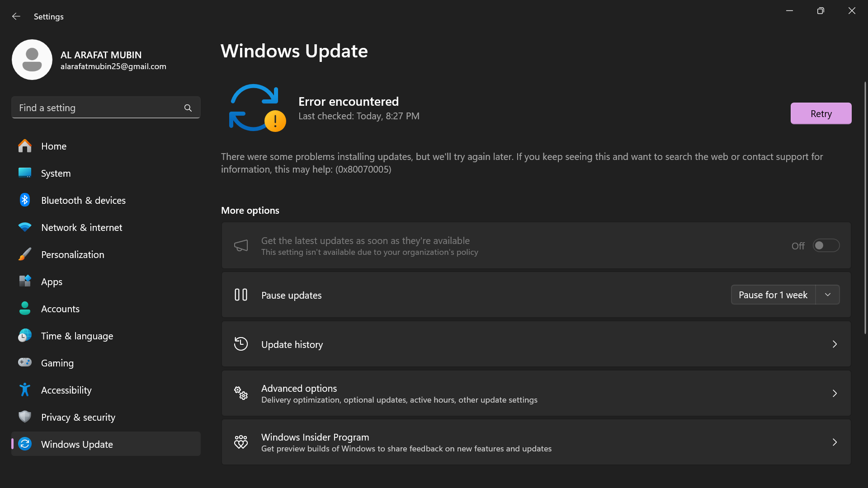Open Windows Insider Program row
The height and width of the screenshot is (488, 868).
tap(536, 442)
